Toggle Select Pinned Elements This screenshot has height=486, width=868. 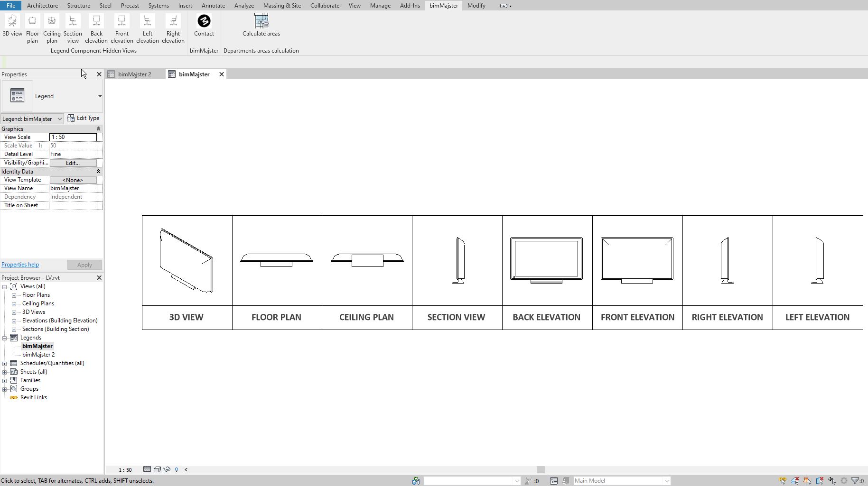[x=807, y=481]
